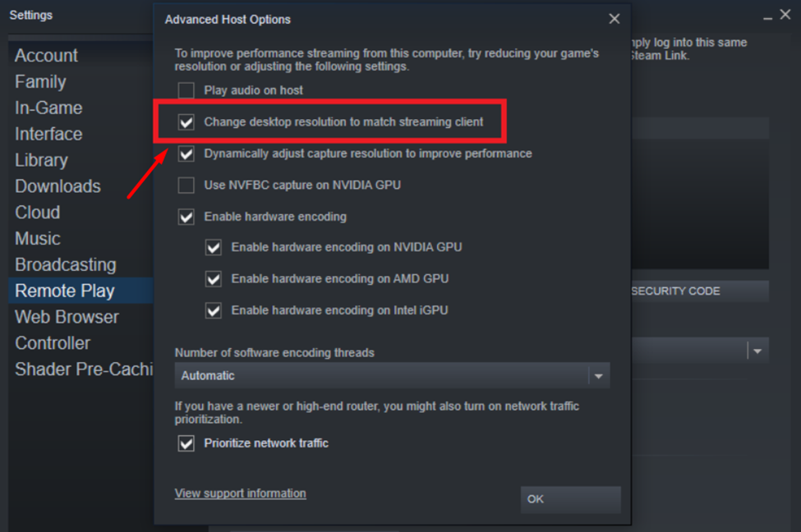The width and height of the screenshot is (801, 532).
Task: Toggle Dynamically adjust capture resolution checkbox
Action: (x=186, y=154)
